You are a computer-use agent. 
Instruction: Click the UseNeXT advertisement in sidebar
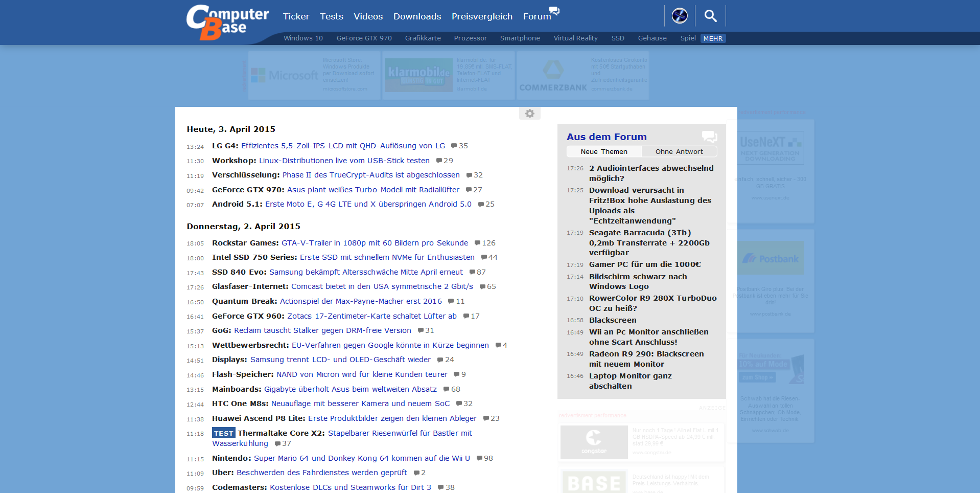tap(772, 171)
